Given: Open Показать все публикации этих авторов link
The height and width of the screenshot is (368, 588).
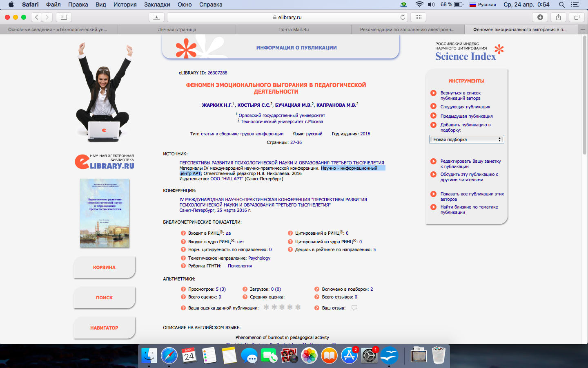Looking at the screenshot, I should tap(472, 197).
